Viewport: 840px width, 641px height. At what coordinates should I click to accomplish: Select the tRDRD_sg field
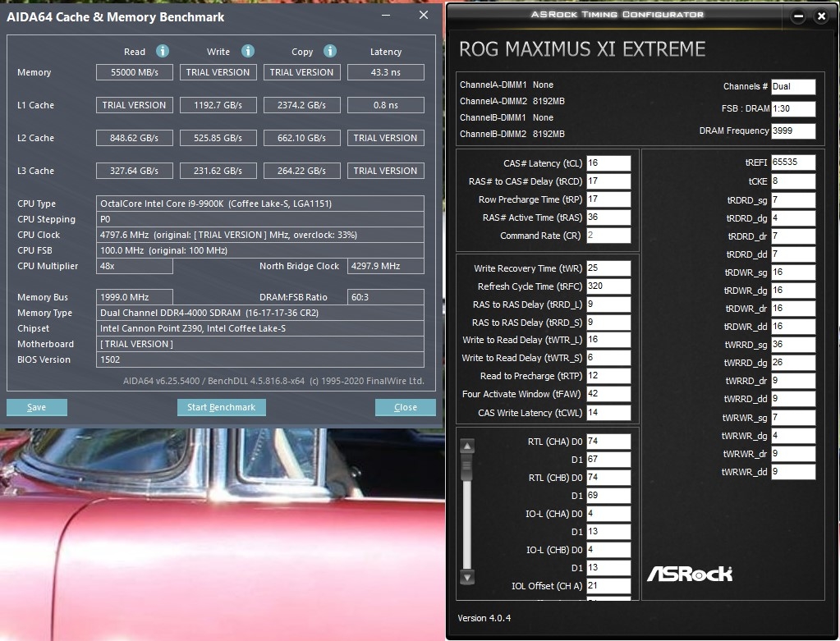pos(793,200)
